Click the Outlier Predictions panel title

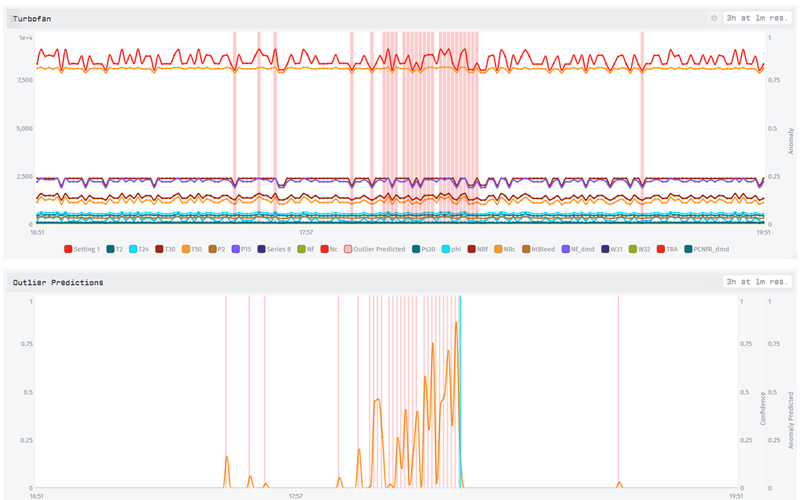[58, 282]
